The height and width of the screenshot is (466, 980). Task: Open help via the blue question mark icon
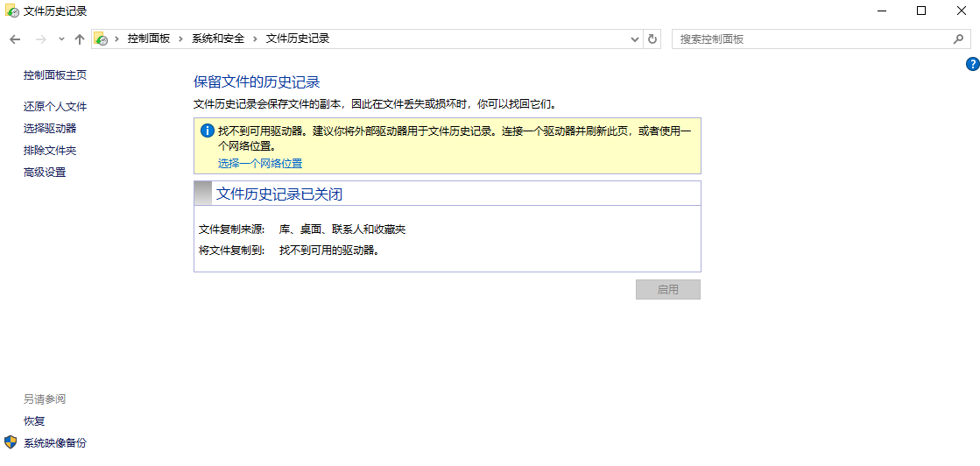pyautogui.click(x=972, y=64)
